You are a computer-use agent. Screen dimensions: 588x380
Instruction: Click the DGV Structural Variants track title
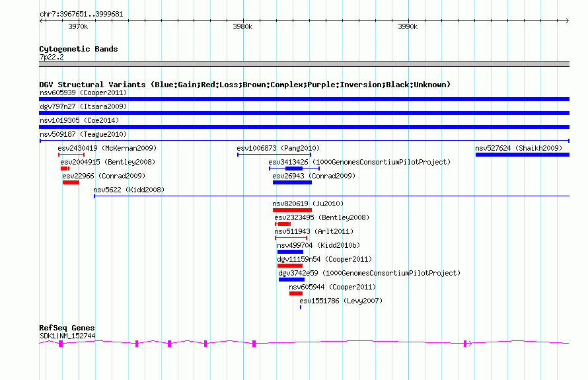click(245, 85)
